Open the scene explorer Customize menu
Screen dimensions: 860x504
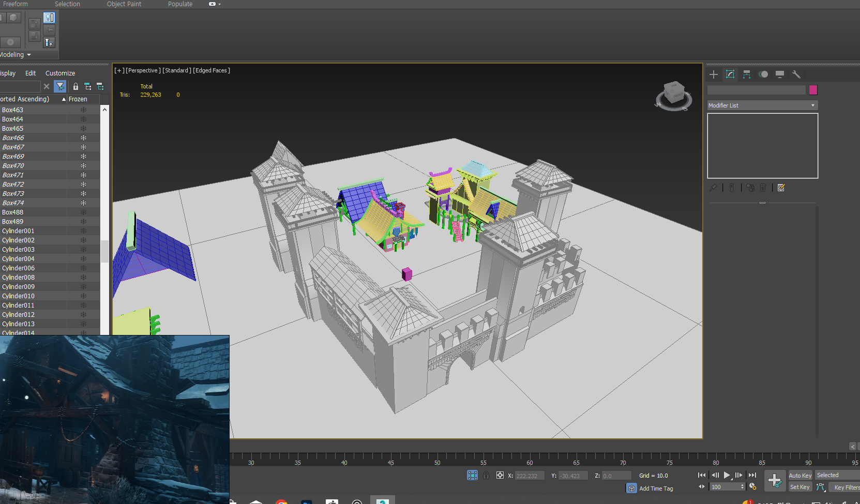[60, 73]
